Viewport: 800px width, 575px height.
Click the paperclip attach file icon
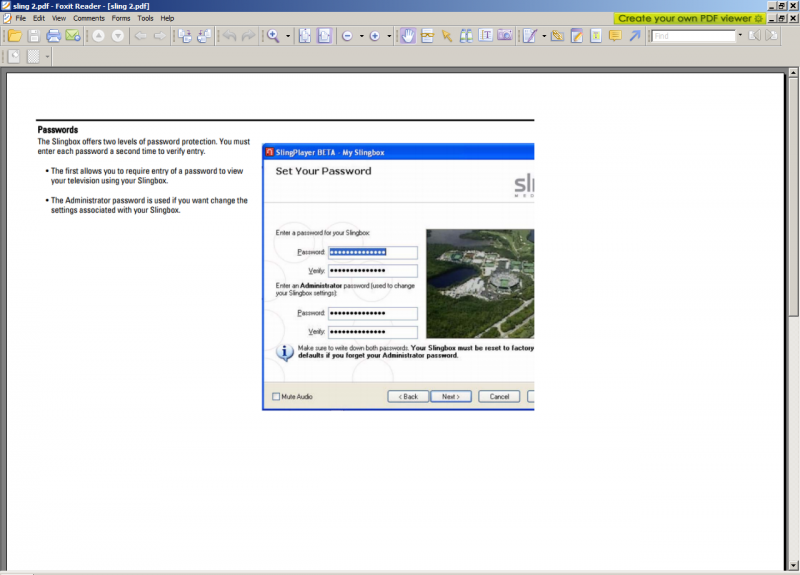557,36
